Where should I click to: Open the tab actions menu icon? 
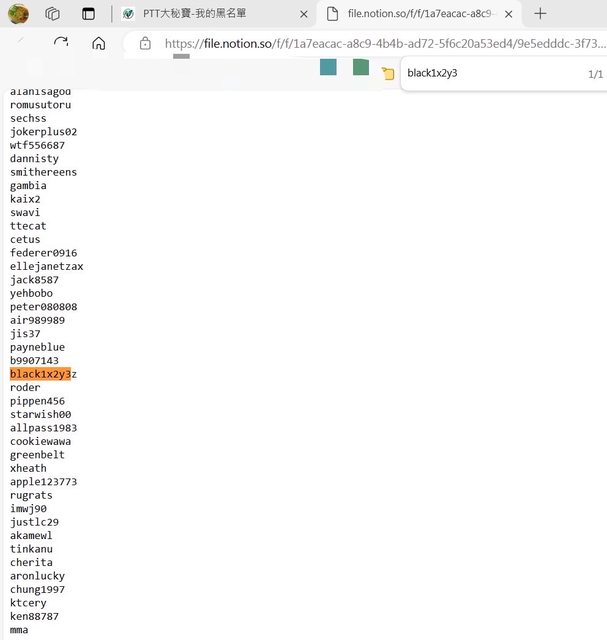coord(89,14)
